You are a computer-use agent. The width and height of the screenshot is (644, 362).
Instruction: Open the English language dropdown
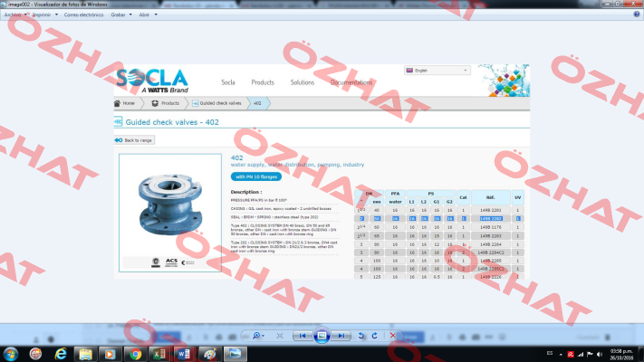tap(437, 71)
